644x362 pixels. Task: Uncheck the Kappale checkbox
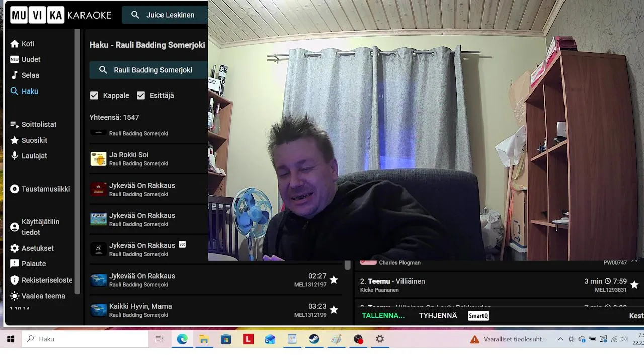[x=94, y=95]
